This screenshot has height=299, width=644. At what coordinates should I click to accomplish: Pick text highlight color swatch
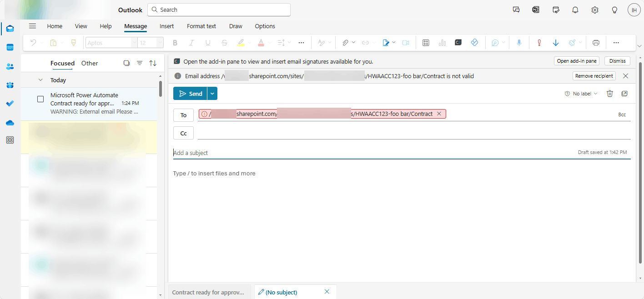[241, 43]
